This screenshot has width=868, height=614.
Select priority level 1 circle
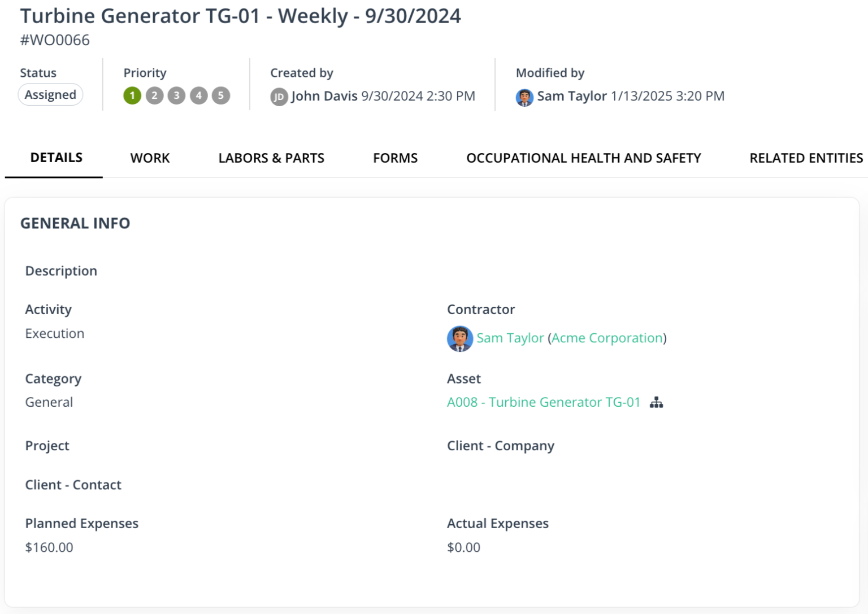pos(132,95)
